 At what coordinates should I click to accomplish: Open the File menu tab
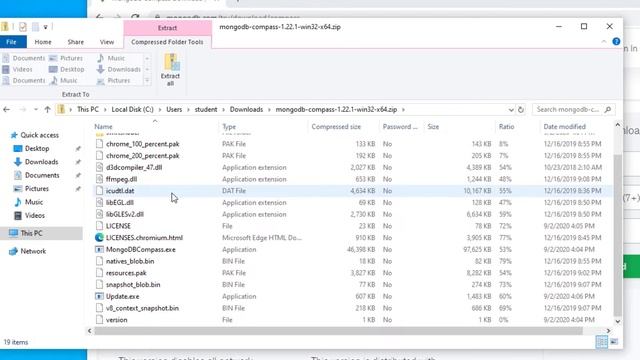pos(11,42)
